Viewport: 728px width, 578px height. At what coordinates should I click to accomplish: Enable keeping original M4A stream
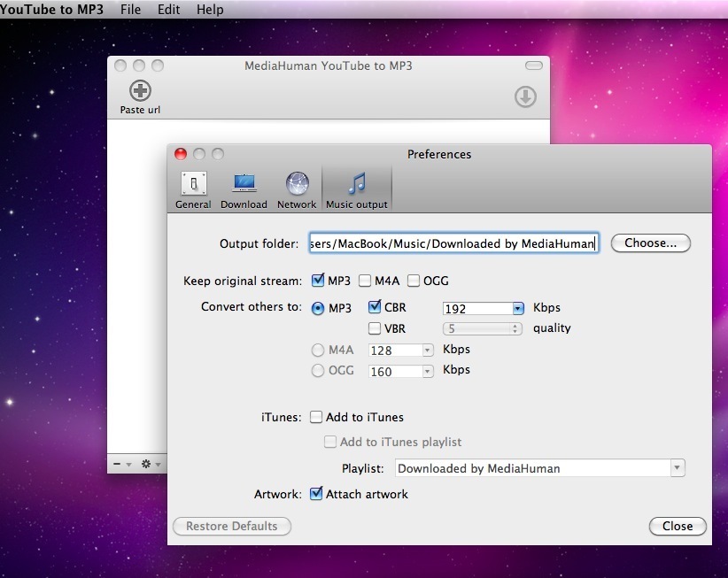[365, 281]
